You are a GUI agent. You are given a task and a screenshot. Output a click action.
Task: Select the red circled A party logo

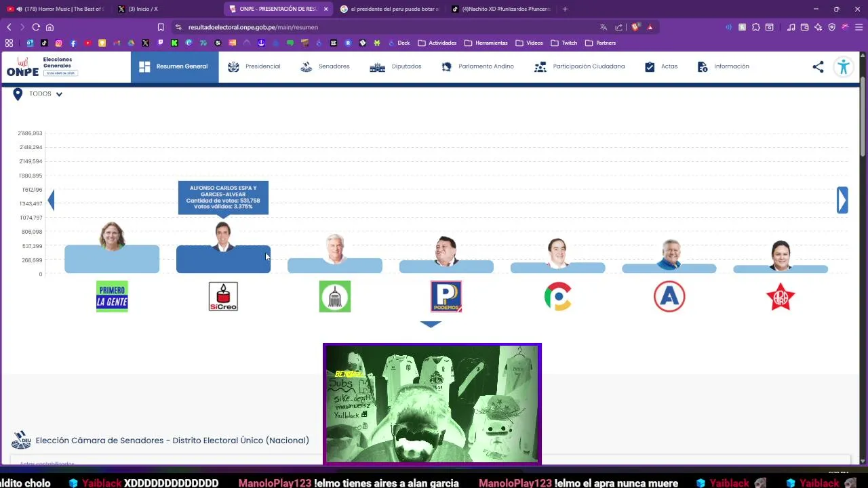pos(669,296)
